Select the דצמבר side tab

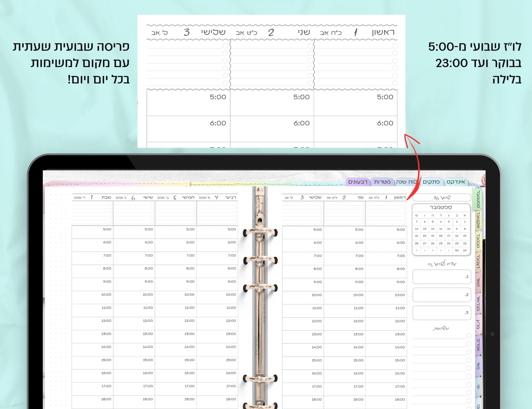point(478,262)
